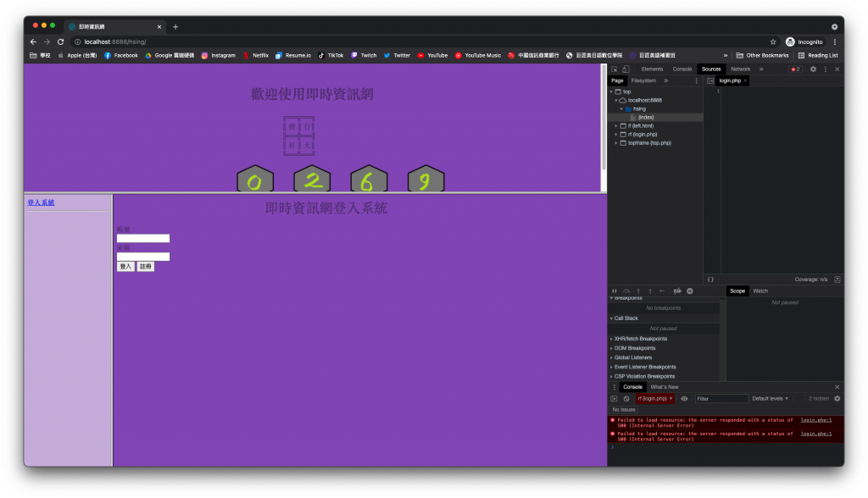
Task: Open a new browser tab
Action: tap(175, 26)
